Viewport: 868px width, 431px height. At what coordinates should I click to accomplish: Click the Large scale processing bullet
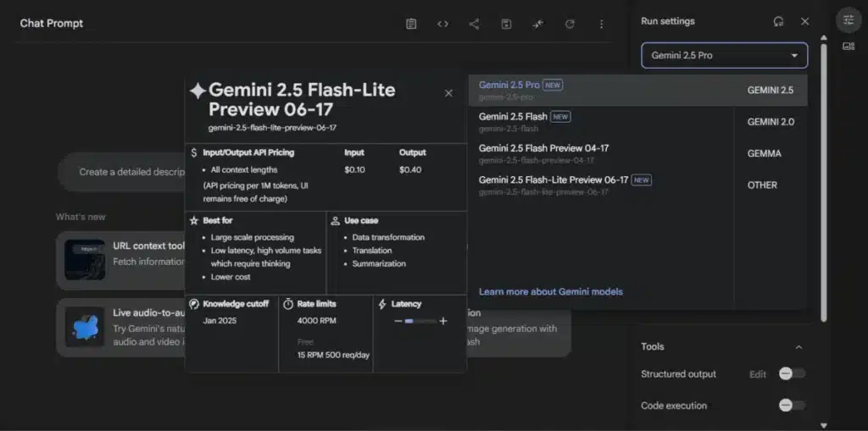tap(253, 237)
